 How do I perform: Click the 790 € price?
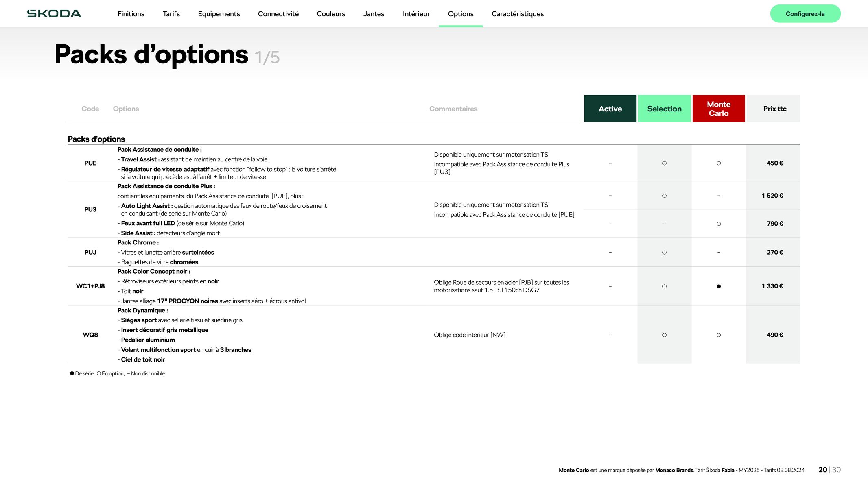pyautogui.click(x=775, y=224)
